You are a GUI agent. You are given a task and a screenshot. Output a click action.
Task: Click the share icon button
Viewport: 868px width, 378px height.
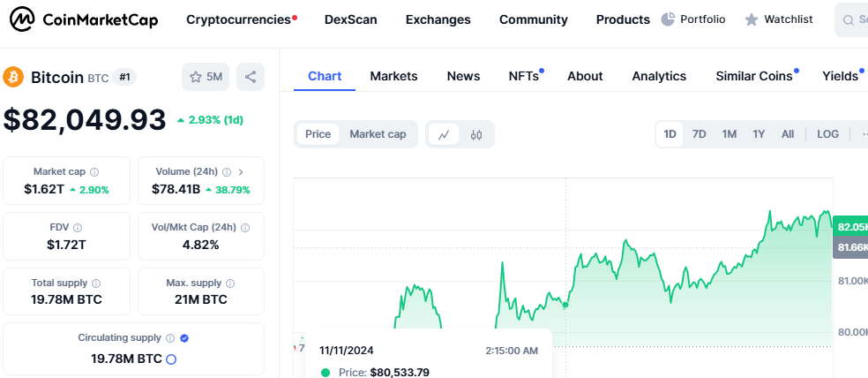coord(251,77)
